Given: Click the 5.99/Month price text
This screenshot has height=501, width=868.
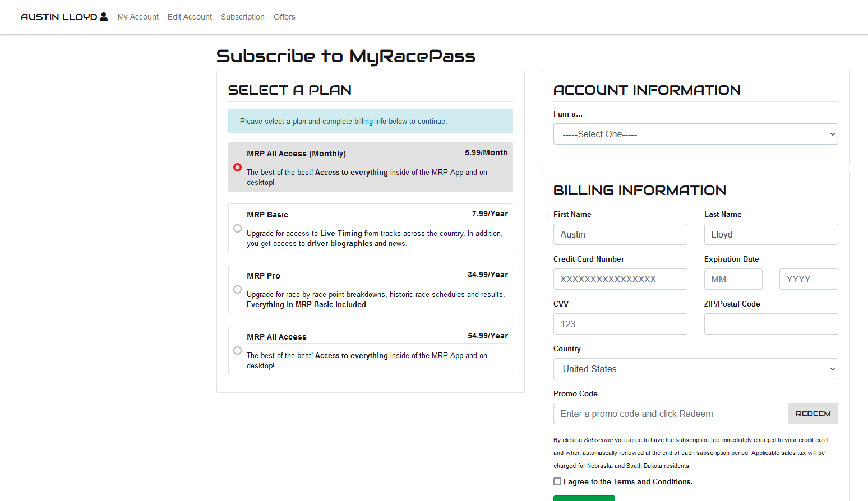Looking at the screenshot, I should click(486, 152).
